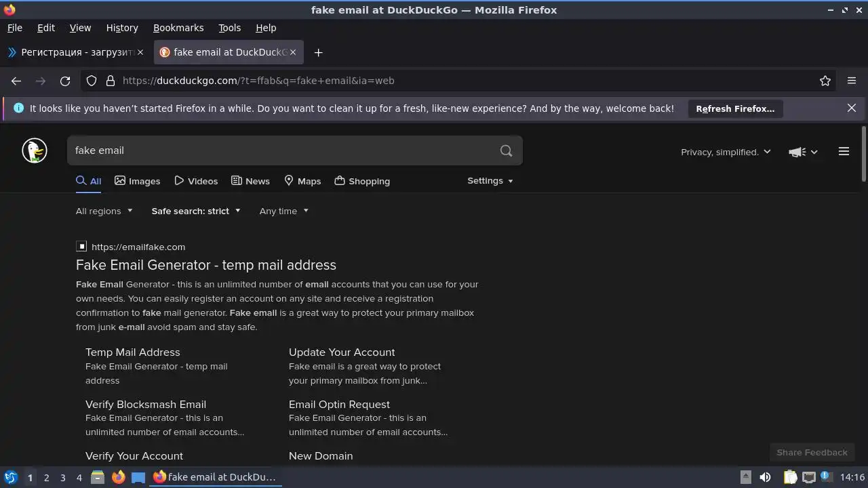Select the Videos search tab
This screenshot has width=868, height=488.
[x=196, y=181]
